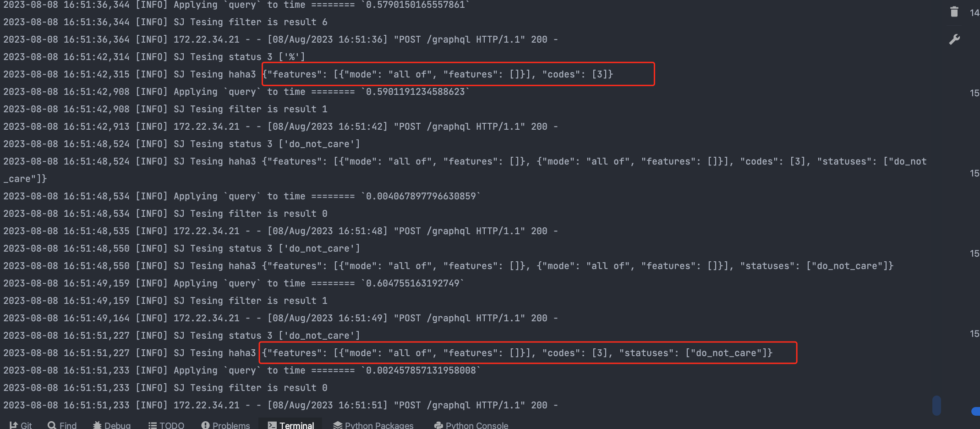980x429 pixels.
Task: Open the Python Packages stack icon
Action: (x=338, y=425)
